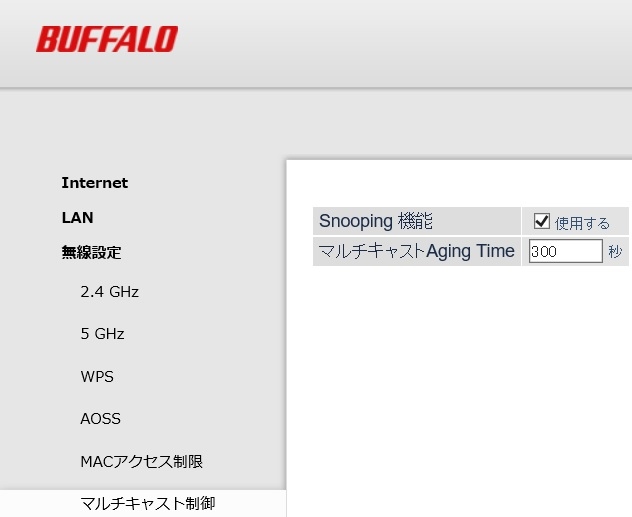Go to the 5 GHz wireless page
Image resolution: width=632 pixels, height=517 pixels.
102,334
